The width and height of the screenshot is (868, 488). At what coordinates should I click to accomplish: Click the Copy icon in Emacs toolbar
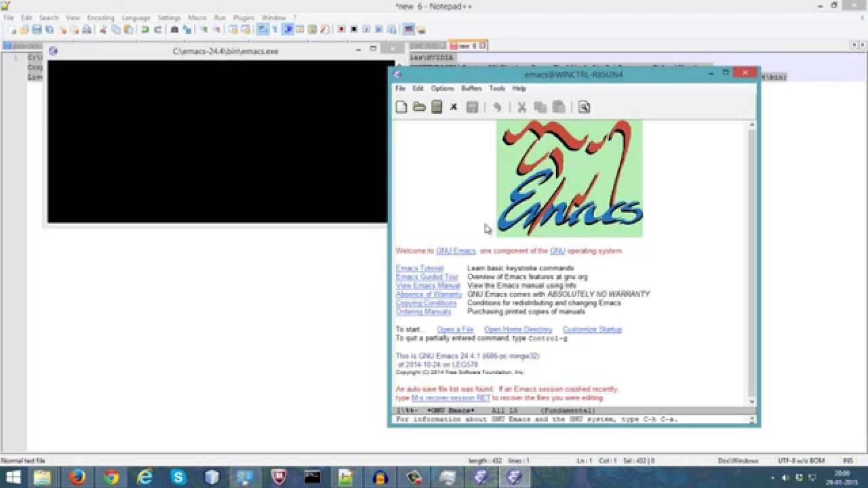540,107
